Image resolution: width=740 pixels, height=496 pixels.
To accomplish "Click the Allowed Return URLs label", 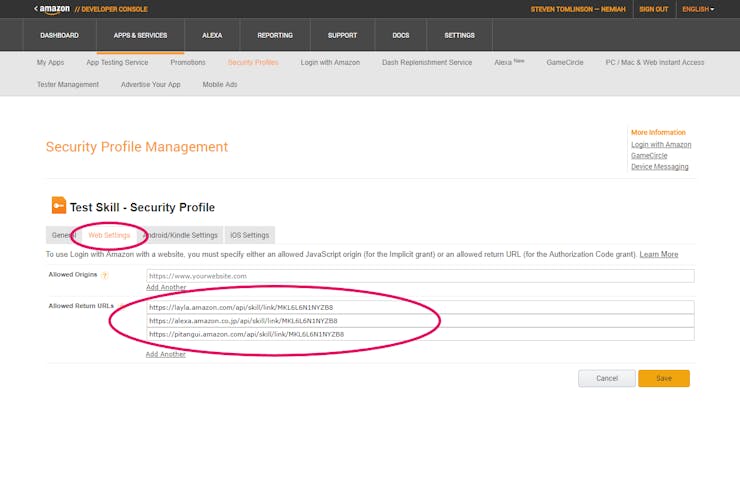I will click(81, 306).
